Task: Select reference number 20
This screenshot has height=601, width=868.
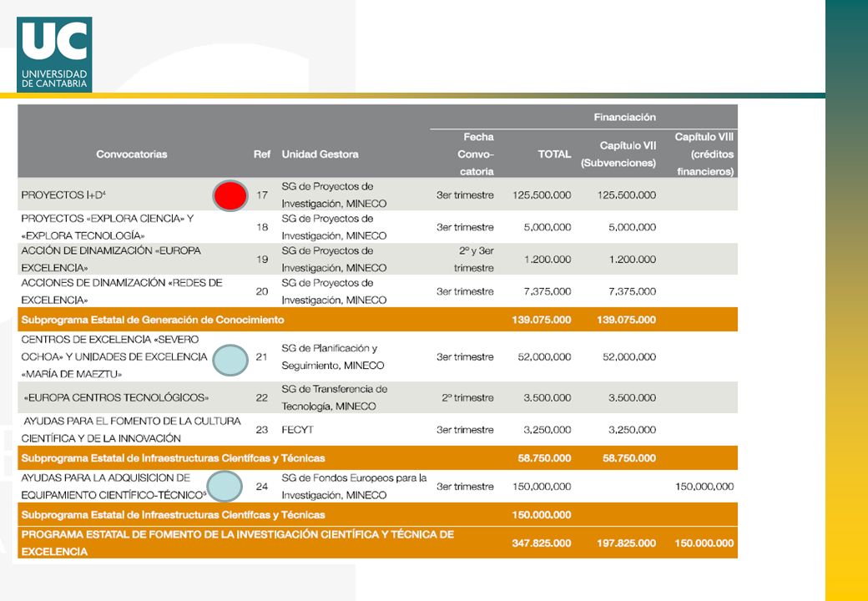Action: (x=262, y=291)
